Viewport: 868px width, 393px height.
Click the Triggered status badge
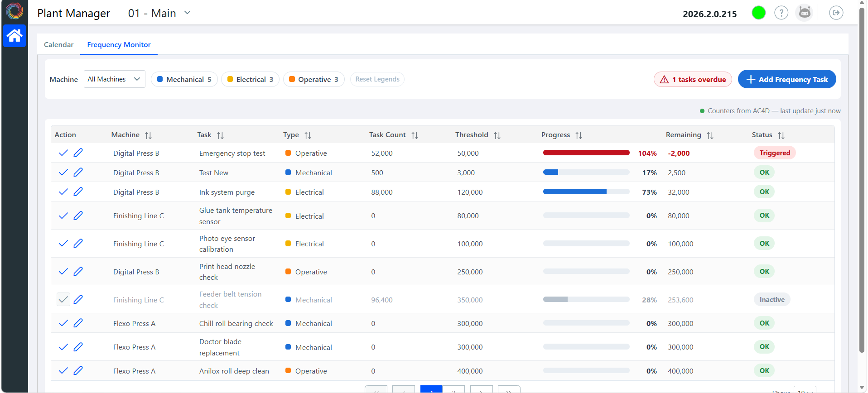pyautogui.click(x=775, y=153)
